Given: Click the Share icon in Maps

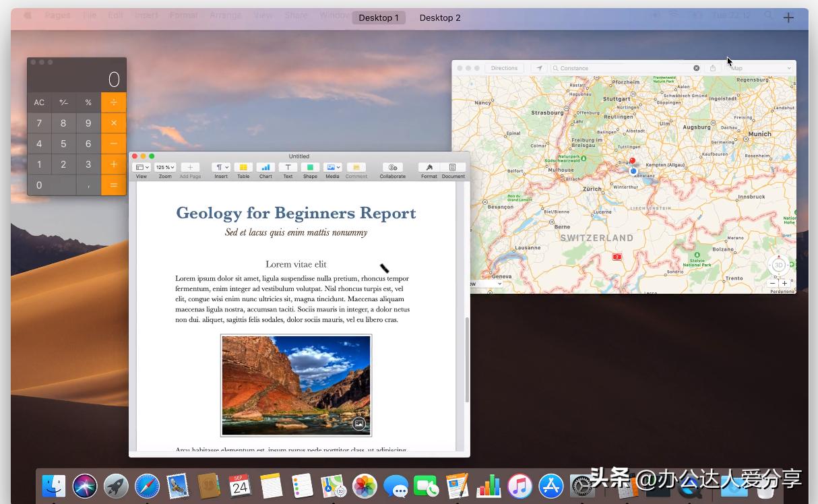Looking at the screenshot, I should 713,68.
